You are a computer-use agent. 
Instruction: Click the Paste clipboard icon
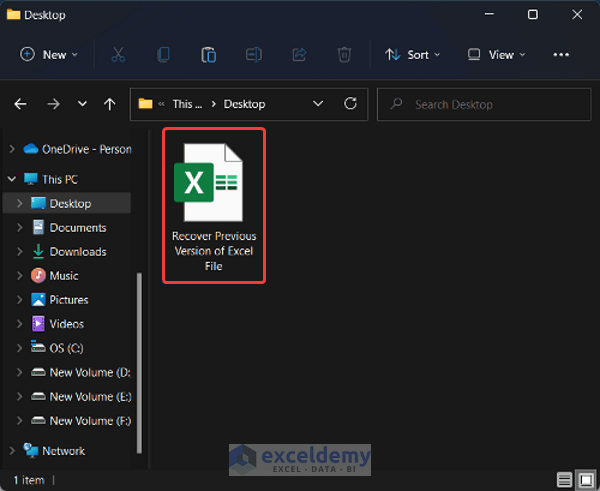(x=209, y=55)
